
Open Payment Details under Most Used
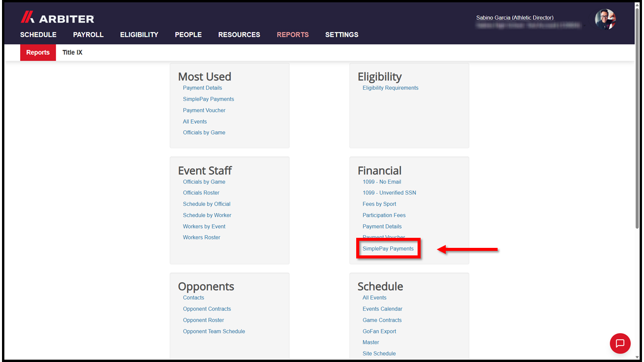click(x=202, y=88)
